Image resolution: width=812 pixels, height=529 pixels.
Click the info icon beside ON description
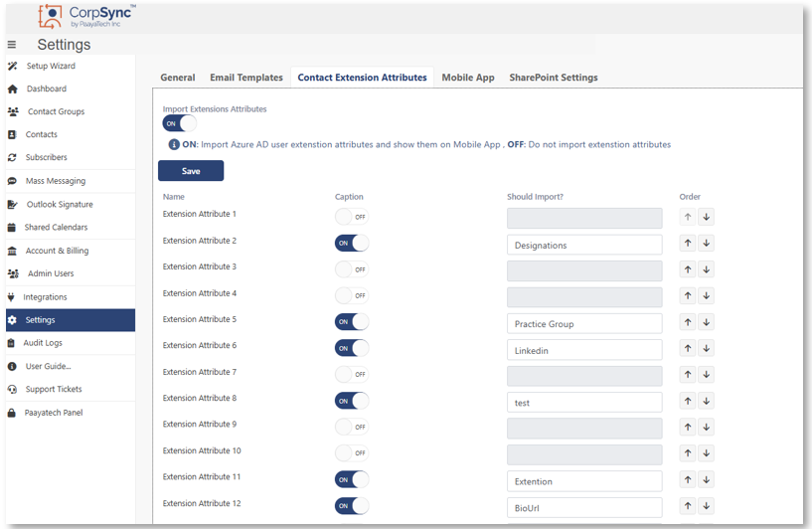[x=175, y=144]
